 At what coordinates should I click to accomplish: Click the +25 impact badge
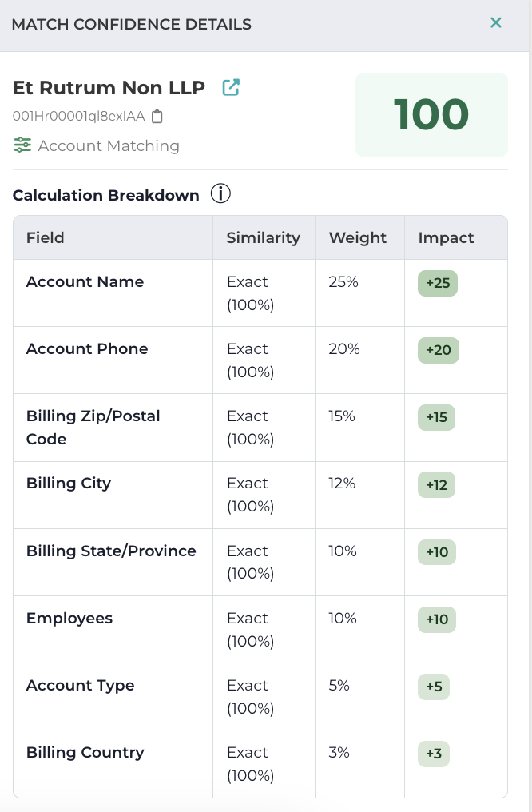point(438,284)
